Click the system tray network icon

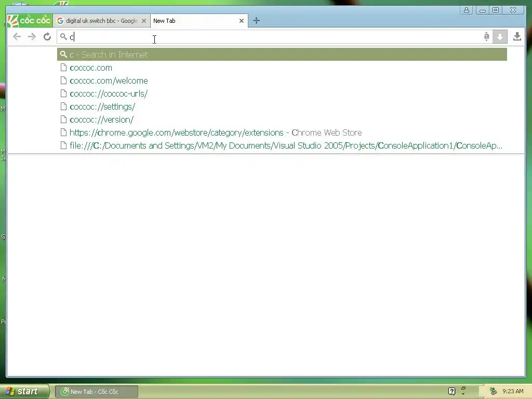pos(494,392)
